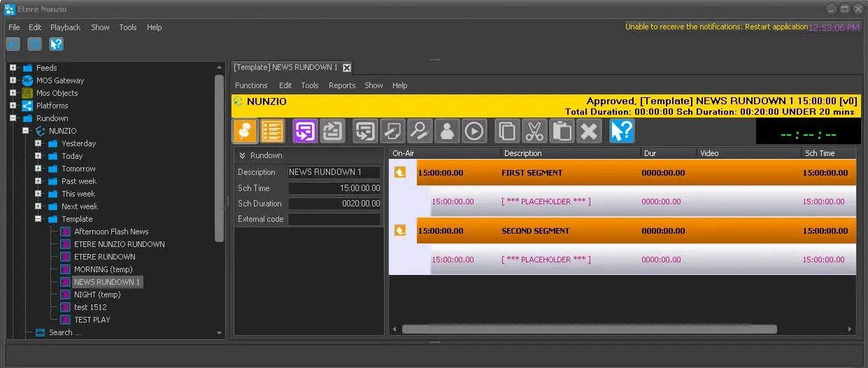Open the Reports menu in rundown window
This screenshot has width=868, height=368.
point(342,85)
